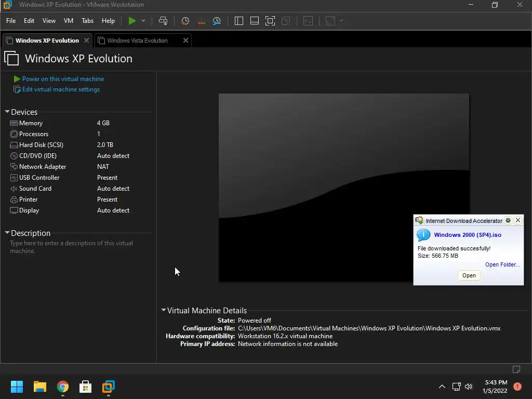Open the Help menu
Viewport: 532px width, 399px height.
(x=108, y=21)
